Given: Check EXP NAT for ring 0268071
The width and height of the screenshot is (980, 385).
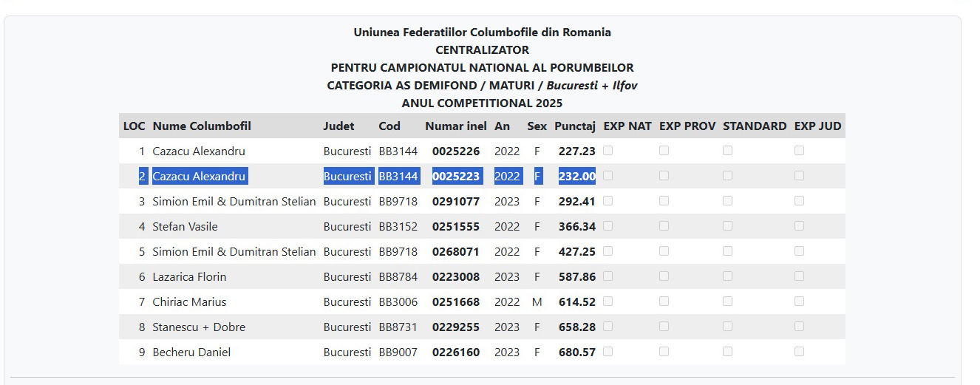Looking at the screenshot, I should click(x=608, y=251).
